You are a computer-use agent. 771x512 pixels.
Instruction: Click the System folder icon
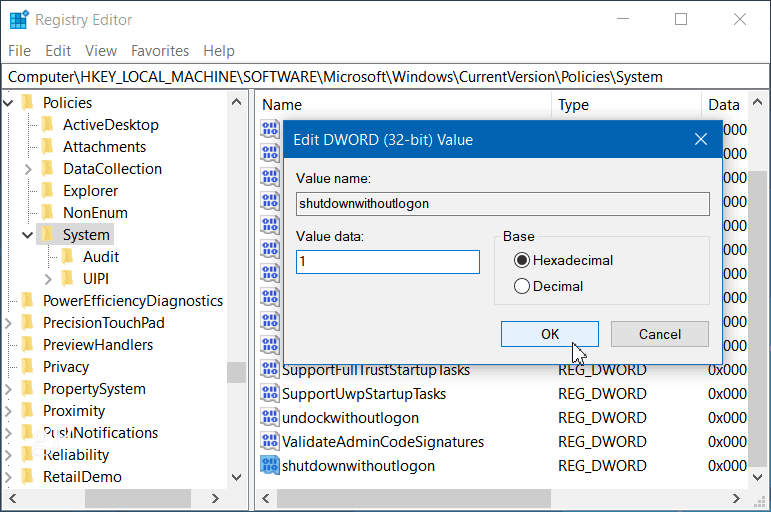pyautogui.click(x=48, y=235)
